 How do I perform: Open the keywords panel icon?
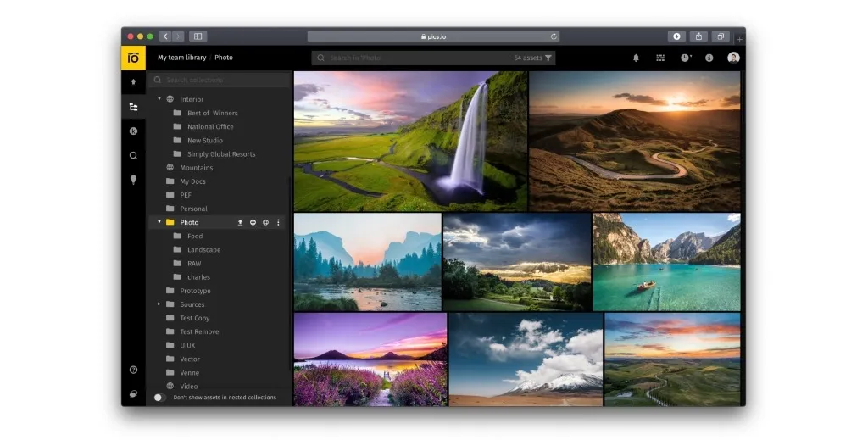pos(133,131)
